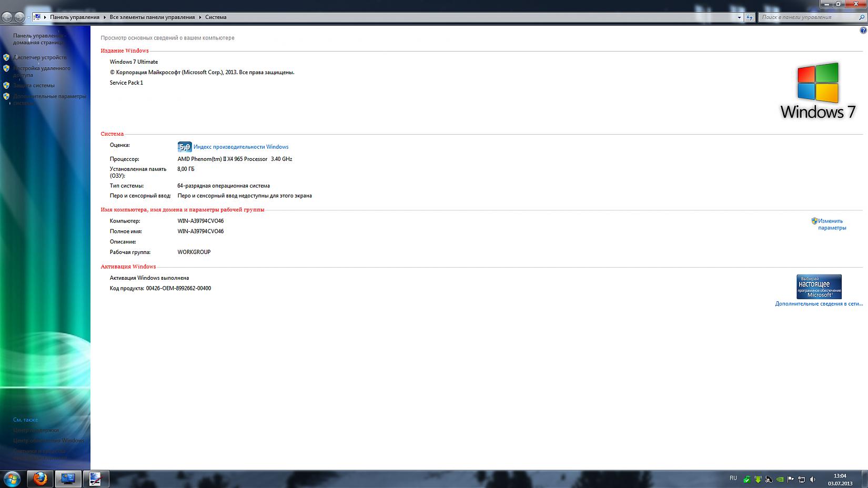Image resolution: width=868 pixels, height=488 pixels.
Task: Click the System control panel taskbar button
Action: (68, 479)
